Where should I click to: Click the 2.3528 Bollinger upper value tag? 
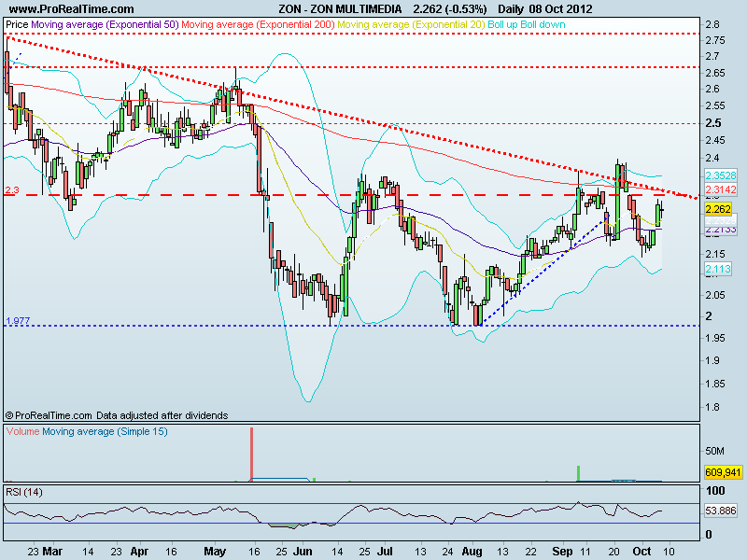pos(721,175)
